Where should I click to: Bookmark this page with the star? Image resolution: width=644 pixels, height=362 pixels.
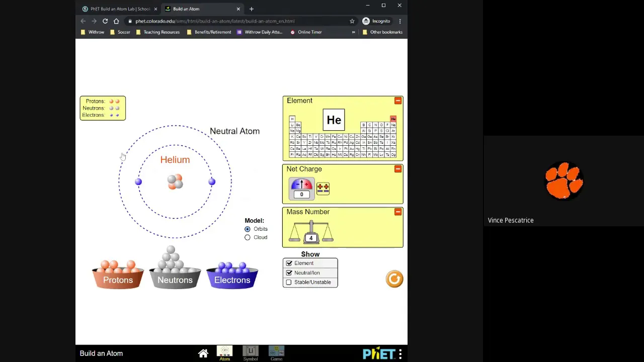coord(352,21)
